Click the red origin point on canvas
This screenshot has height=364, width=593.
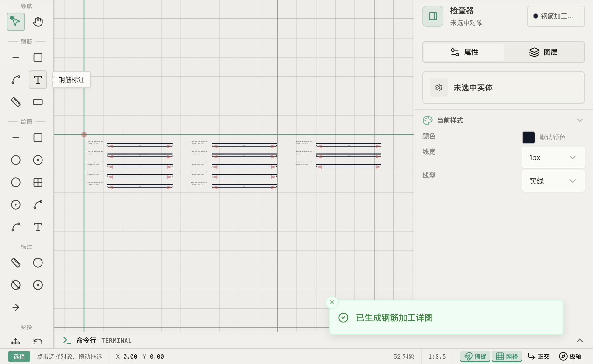pyautogui.click(x=84, y=135)
